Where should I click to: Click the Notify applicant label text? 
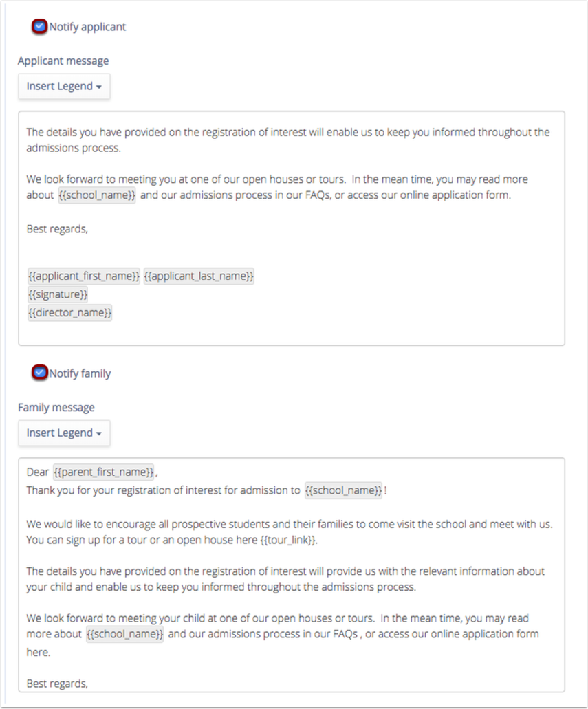point(87,27)
